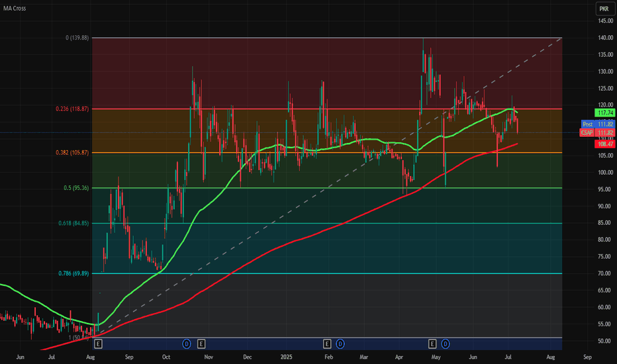Screen dimensions: 617x364
Task: Select the 0.5 (95.36) Fibonacci level label
Action: point(76,188)
